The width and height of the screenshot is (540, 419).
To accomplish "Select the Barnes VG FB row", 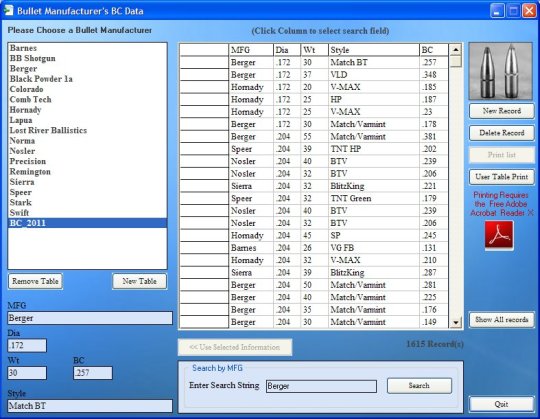I will click(314, 248).
